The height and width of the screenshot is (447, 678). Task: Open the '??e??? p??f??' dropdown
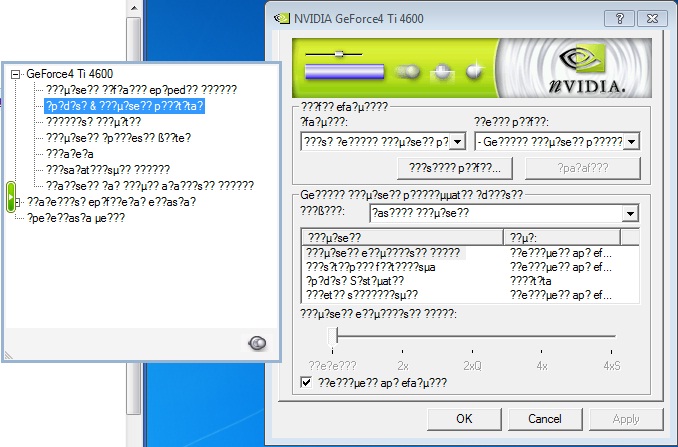(631, 142)
